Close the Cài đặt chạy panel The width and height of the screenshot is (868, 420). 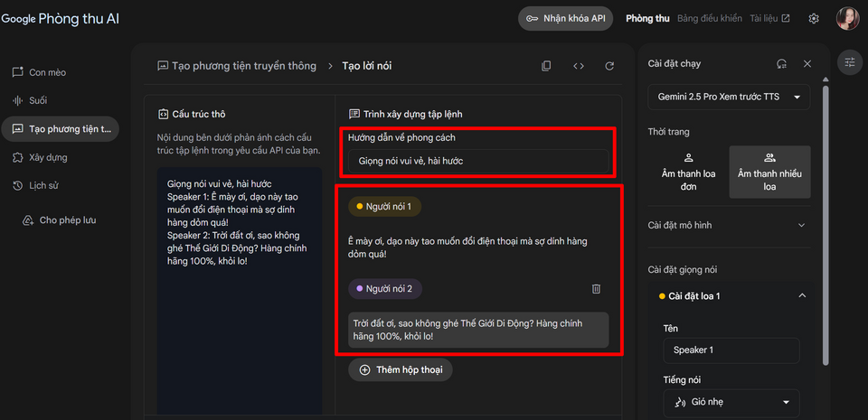tap(807, 64)
